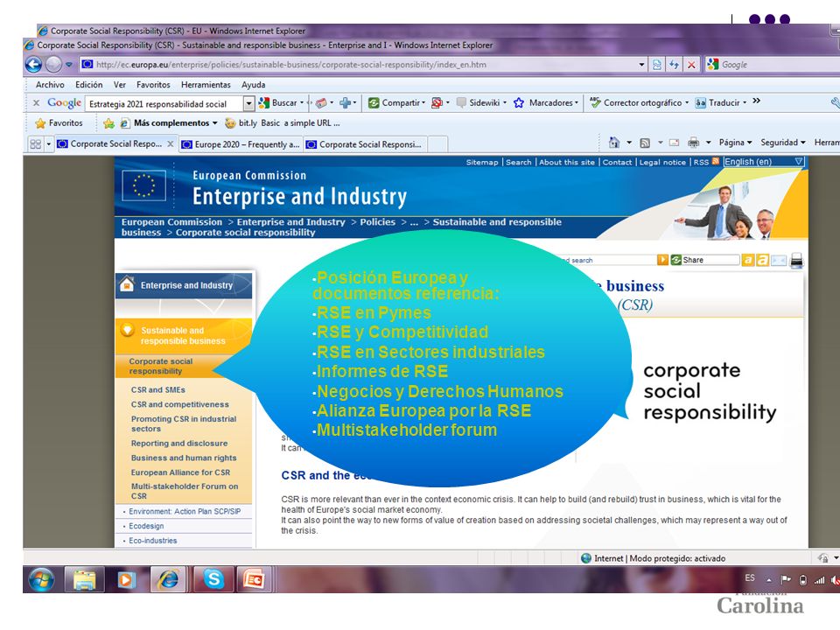840x630 pixels.
Task: Open the Edición menu
Action: pyautogui.click(x=89, y=85)
